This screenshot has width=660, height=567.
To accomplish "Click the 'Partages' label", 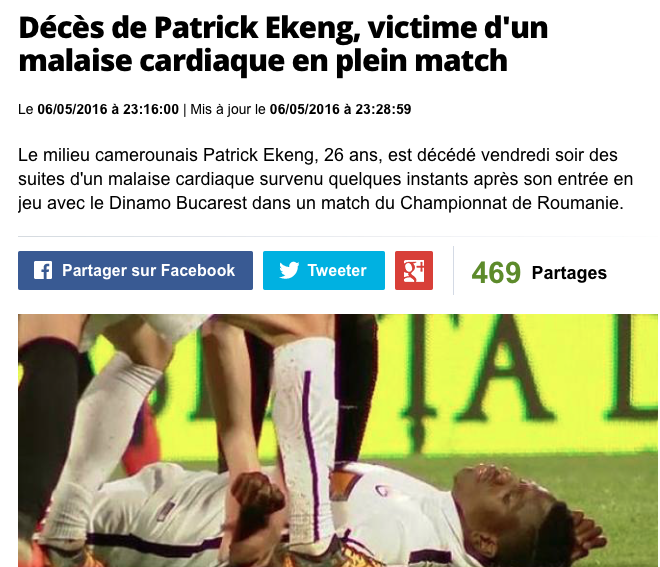I will coord(569,273).
